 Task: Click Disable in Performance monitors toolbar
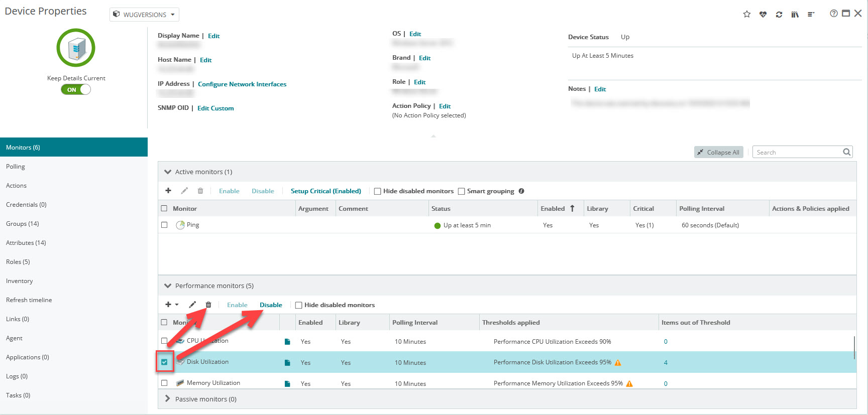coord(271,305)
